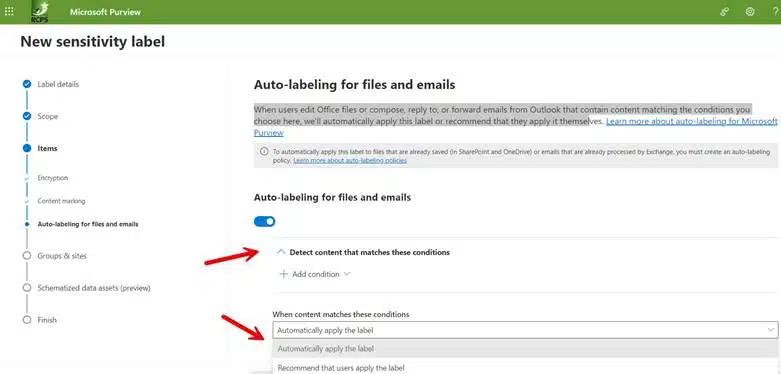Go to the Finish step

(x=47, y=320)
